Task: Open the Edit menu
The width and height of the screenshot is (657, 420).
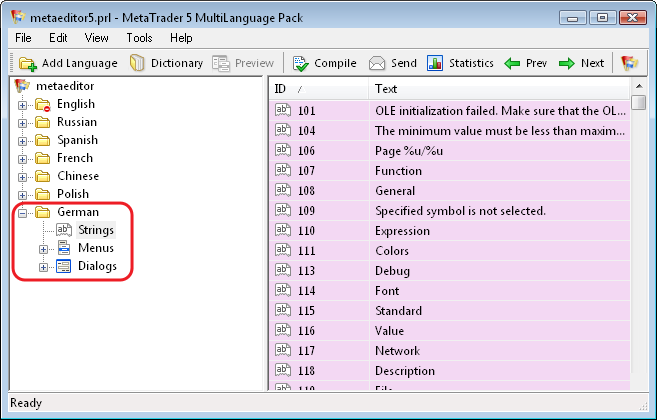Action: coord(58,38)
